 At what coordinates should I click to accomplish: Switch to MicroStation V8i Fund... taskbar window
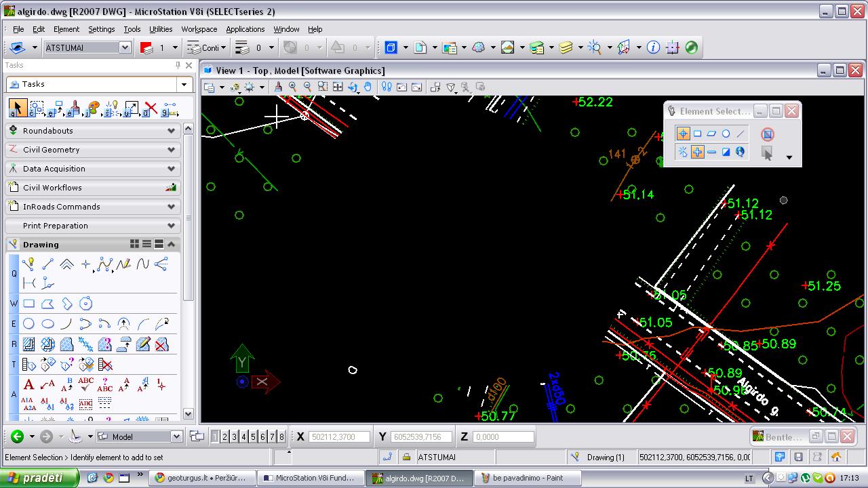(309, 478)
